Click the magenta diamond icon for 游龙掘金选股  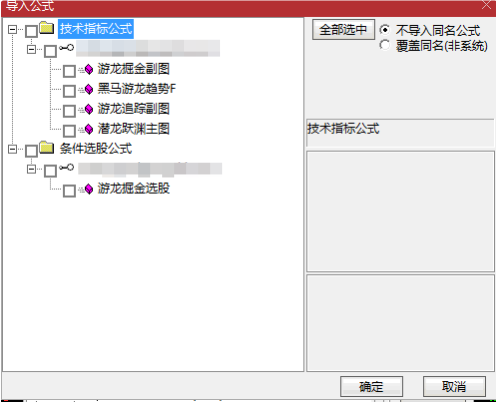(x=89, y=189)
